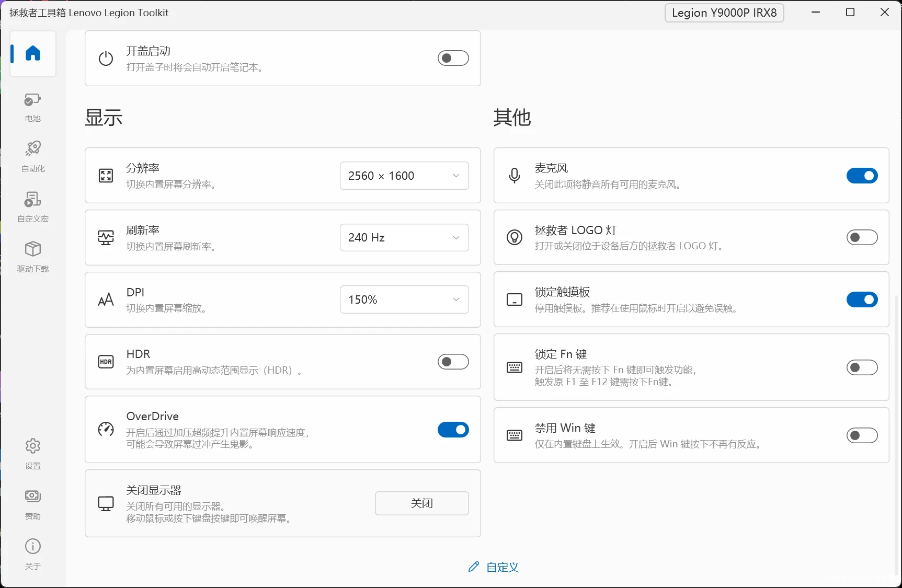The height and width of the screenshot is (588, 902).
Task: Click the 其他 section heading
Action: (512, 118)
